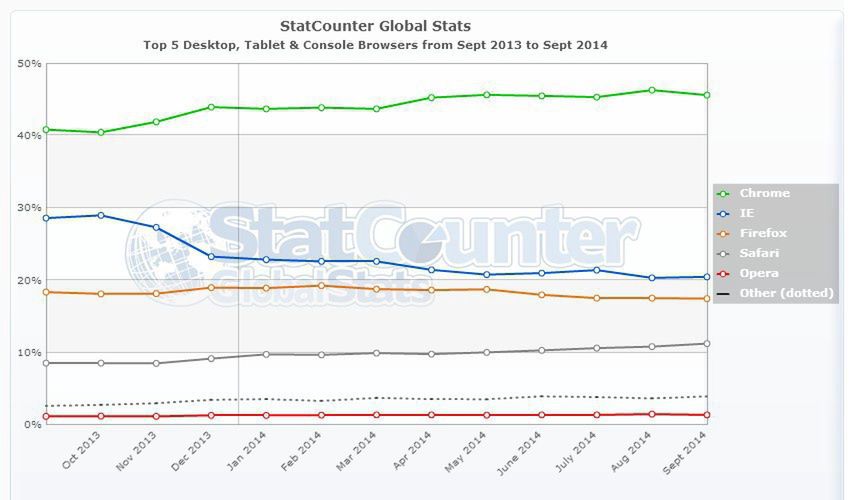Select the IE legend label
The height and width of the screenshot is (500, 854).
pos(747,213)
